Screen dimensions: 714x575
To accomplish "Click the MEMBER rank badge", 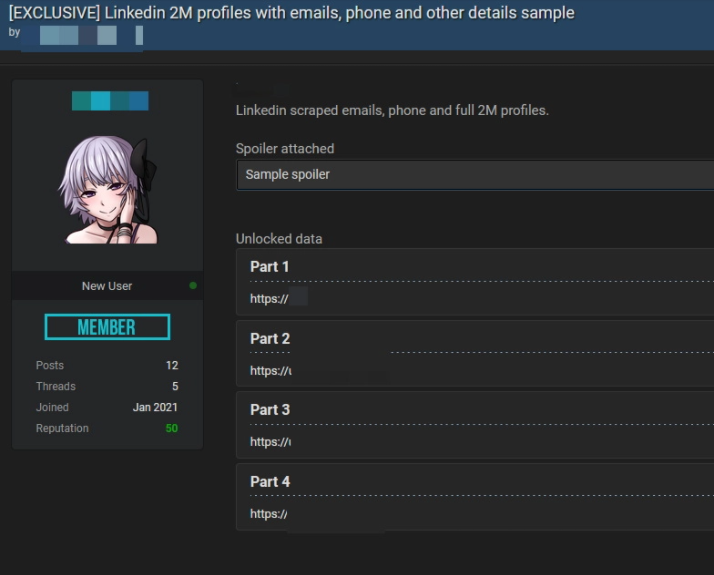I will 107,327.
